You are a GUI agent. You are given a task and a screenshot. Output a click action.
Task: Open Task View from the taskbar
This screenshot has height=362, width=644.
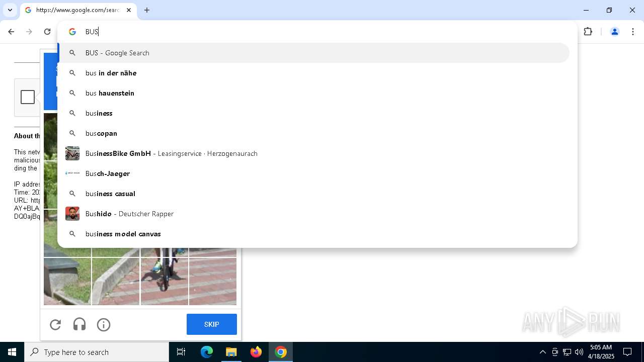tap(181, 352)
